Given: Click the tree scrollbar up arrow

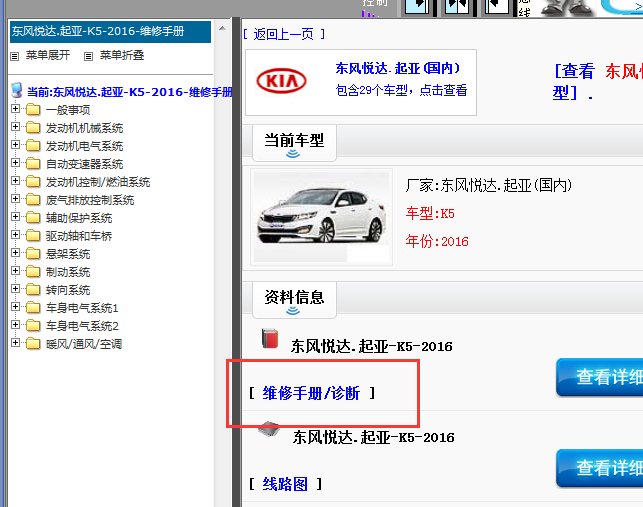Looking at the screenshot, I should (222, 28).
